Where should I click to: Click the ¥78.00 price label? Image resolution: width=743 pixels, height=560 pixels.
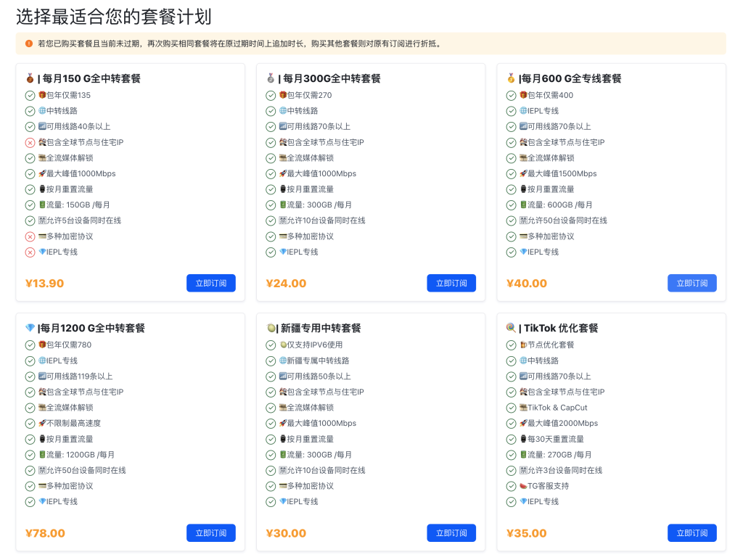[x=45, y=533]
